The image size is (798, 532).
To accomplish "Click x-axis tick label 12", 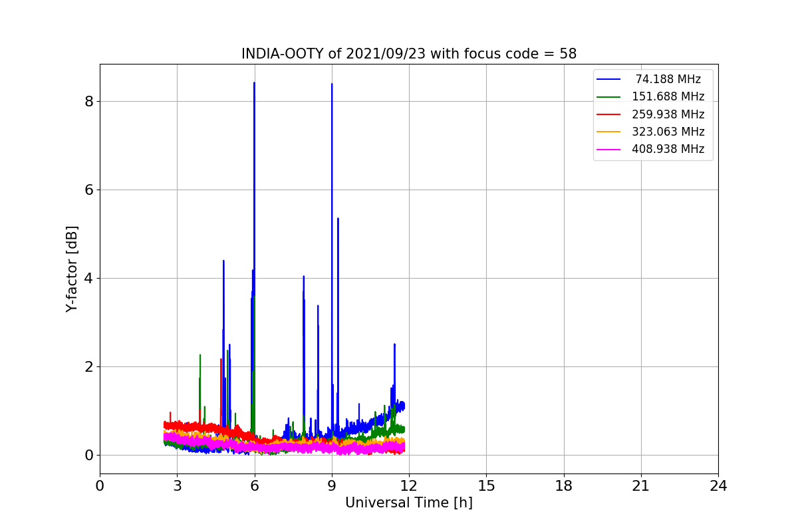I will click(x=409, y=486).
